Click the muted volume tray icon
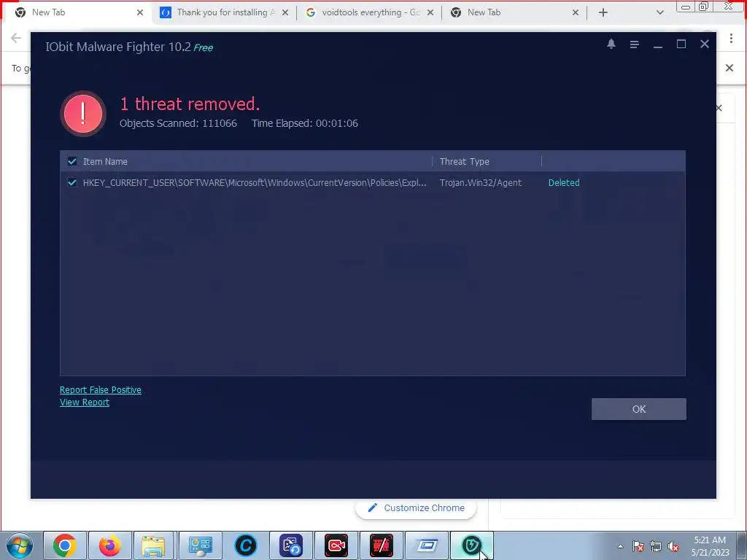 click(673, 546)
